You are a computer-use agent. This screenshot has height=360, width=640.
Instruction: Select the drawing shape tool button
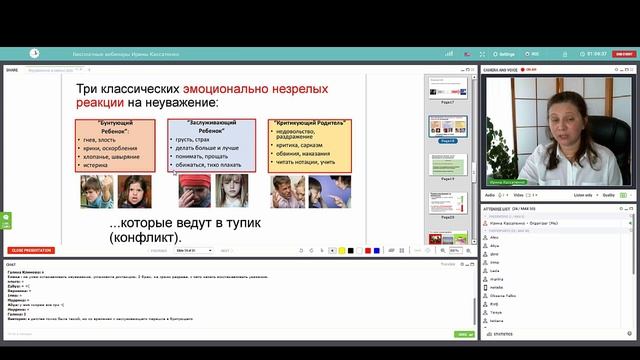click(332, 251)
